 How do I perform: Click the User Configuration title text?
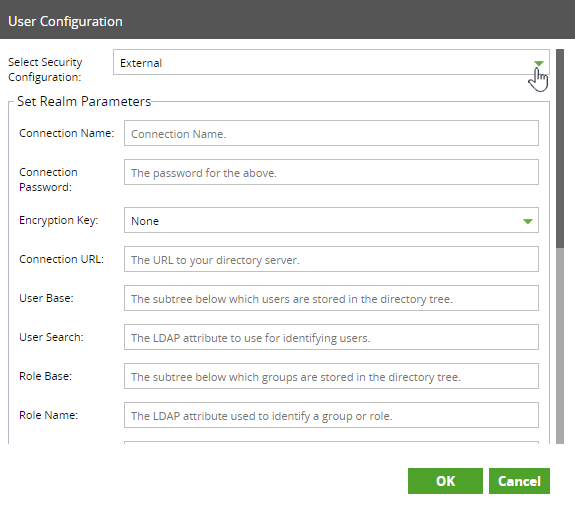coord(65,22)
